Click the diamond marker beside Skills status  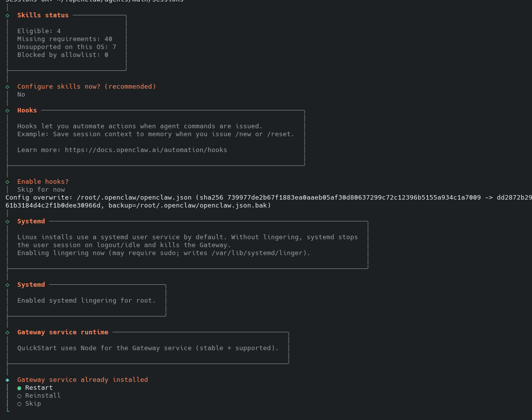(7, 15)
